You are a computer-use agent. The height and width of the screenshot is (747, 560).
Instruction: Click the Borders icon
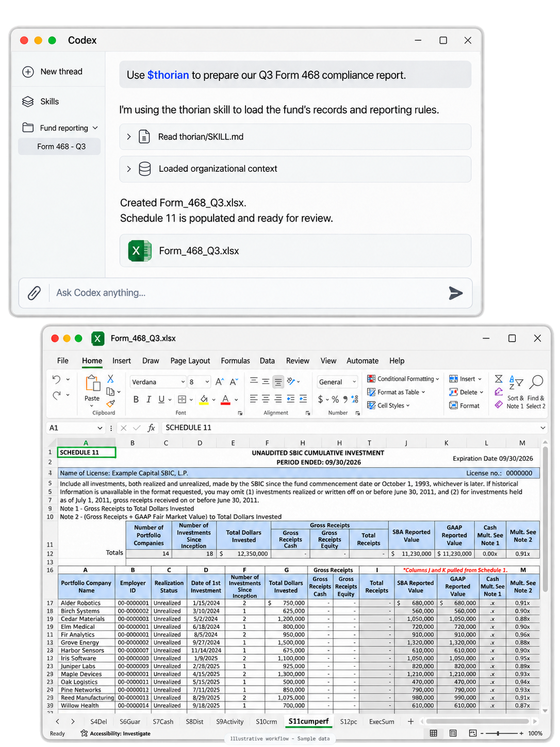tap(182, 399)
